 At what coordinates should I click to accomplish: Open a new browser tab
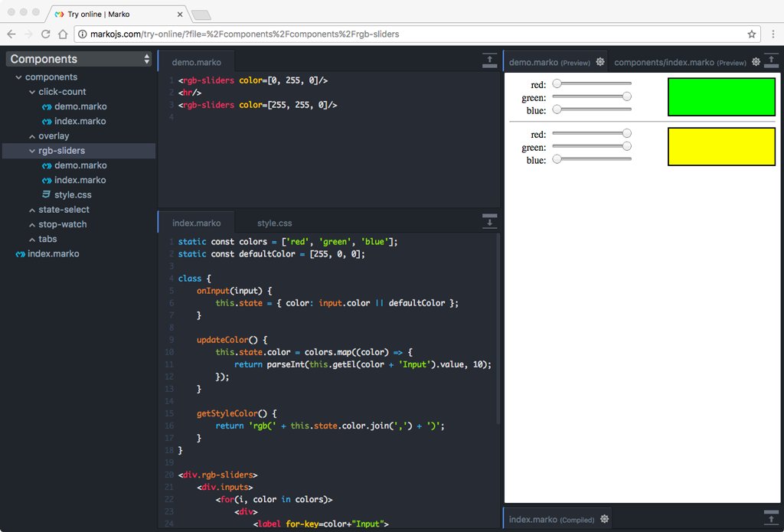coord(201,15)
